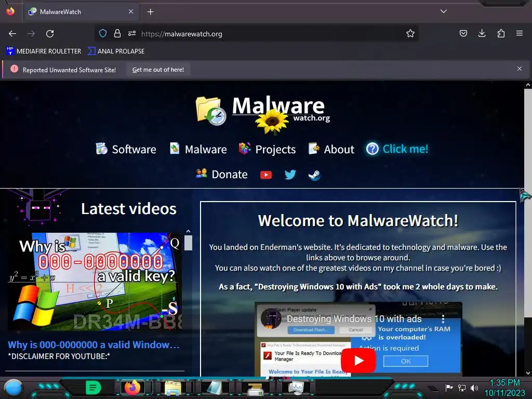Image resolution: width=532 pixels, height=399 pixels.
Task: Open the Twitter bird icon
Action: click(x=290, y=175)
